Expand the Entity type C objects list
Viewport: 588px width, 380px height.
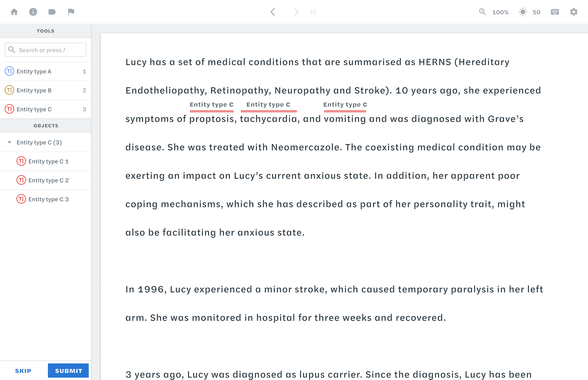click(9, 142)
